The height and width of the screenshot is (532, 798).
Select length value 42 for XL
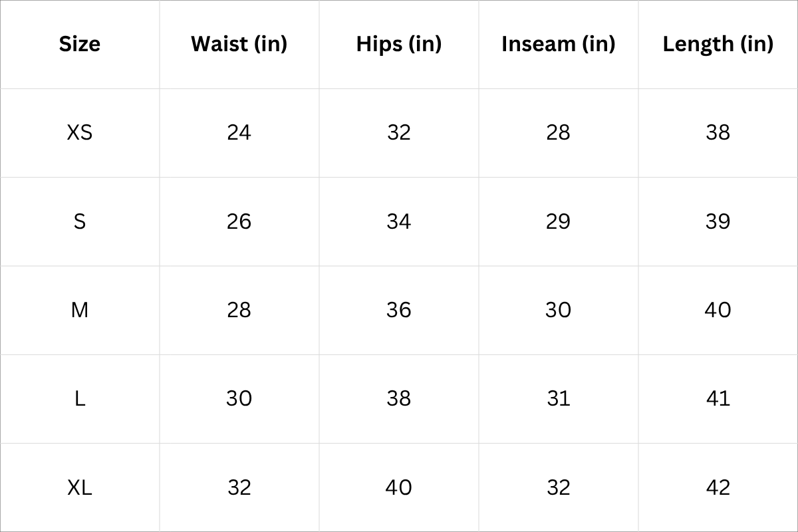click(718, 487)
